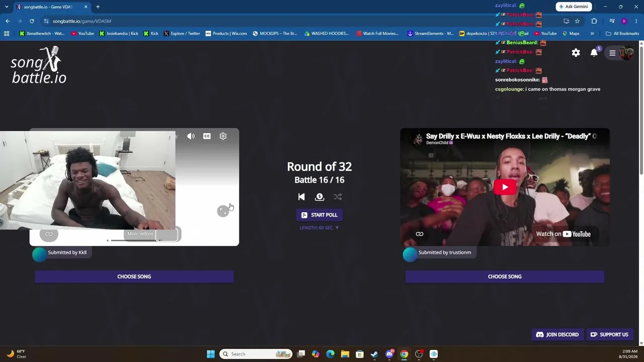Open Steam from taskbar
644x362 pixels.
click(x=374, y=354)
